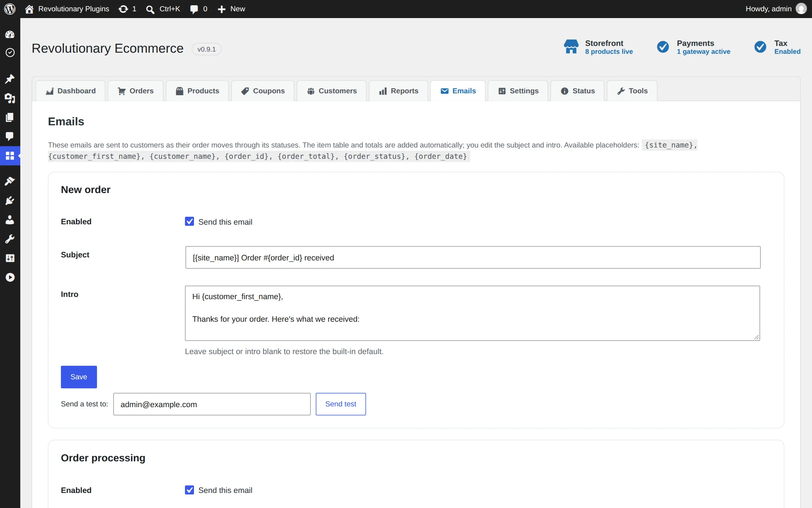Open the WordPress logo menu
Screen dimensions: 812x508
tap(10, 9)
